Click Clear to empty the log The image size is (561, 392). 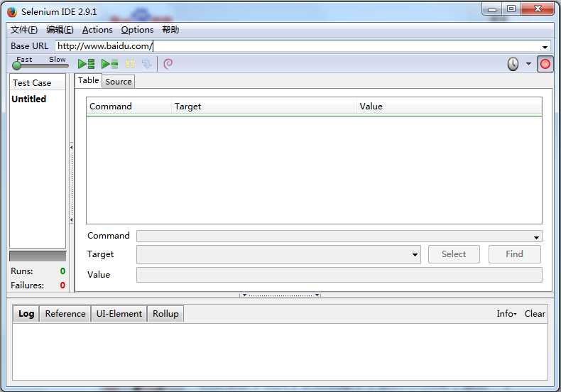click(535, 314)
